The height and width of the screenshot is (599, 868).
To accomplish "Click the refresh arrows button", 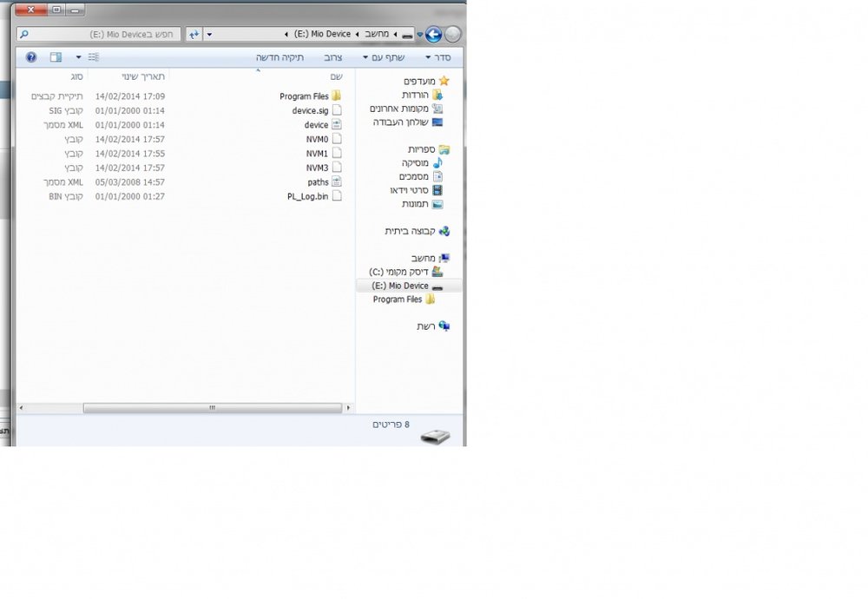I will coord(194,35).
